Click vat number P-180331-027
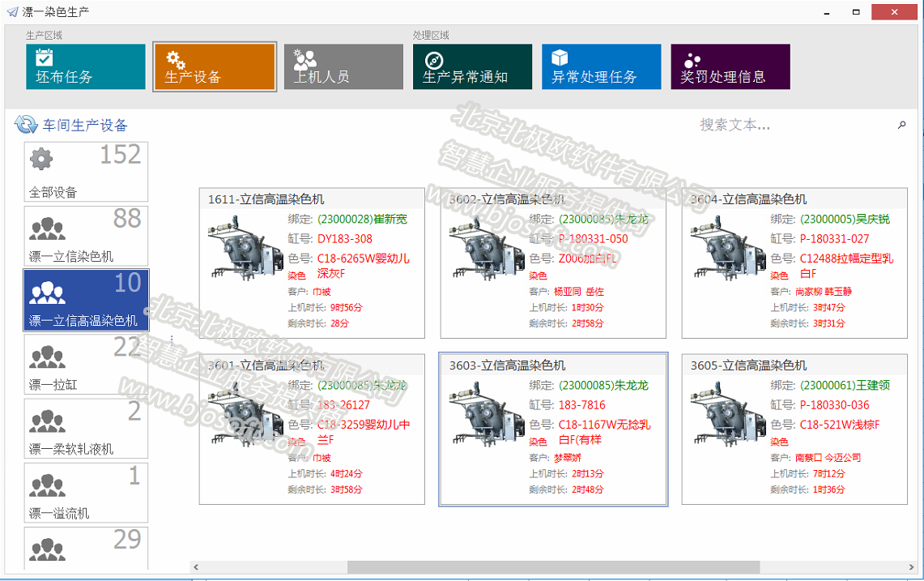This screenshot has height=581, width=924. [x=834, y=239]
